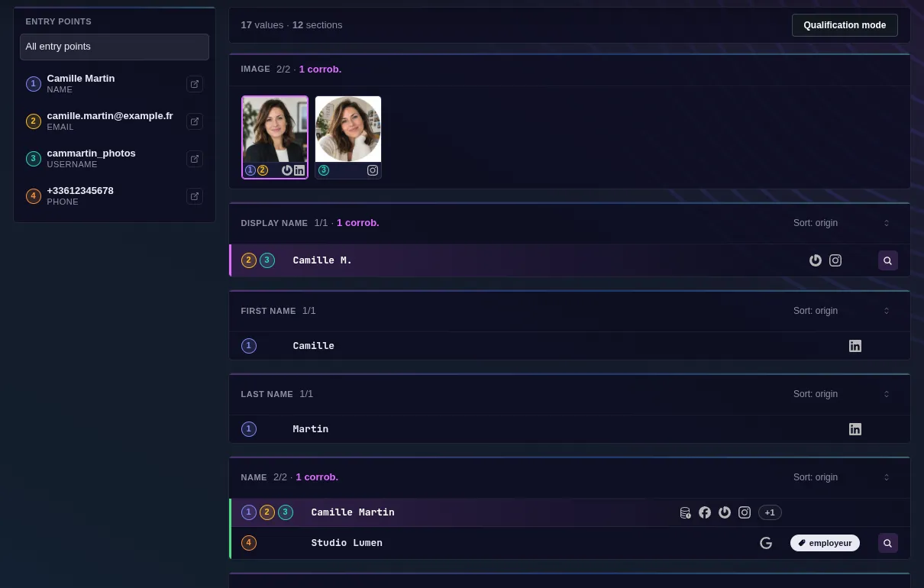The image size is (924, 588).
Task: Click the Martin last name value
Action: pos(311,429)
